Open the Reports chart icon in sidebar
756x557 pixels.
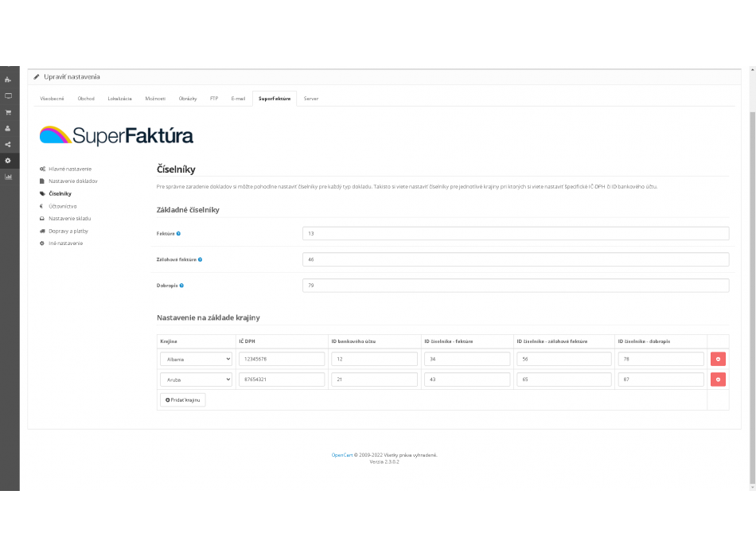[8, 177]
